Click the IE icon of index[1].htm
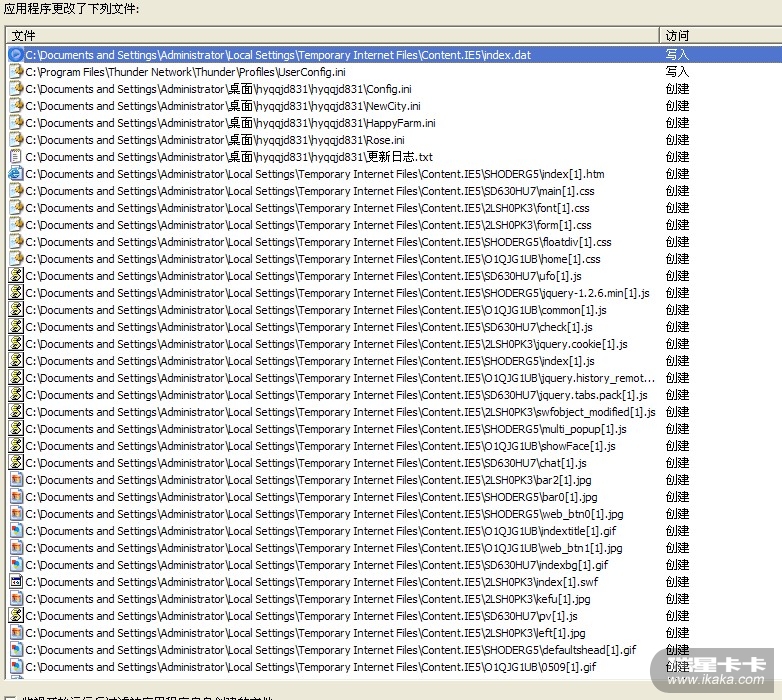Viewport: 782px width, 700px height. (16, 174)
